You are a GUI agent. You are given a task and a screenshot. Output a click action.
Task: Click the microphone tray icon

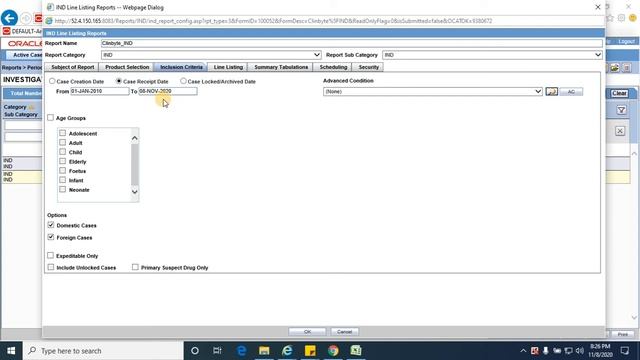coord(545,351)
